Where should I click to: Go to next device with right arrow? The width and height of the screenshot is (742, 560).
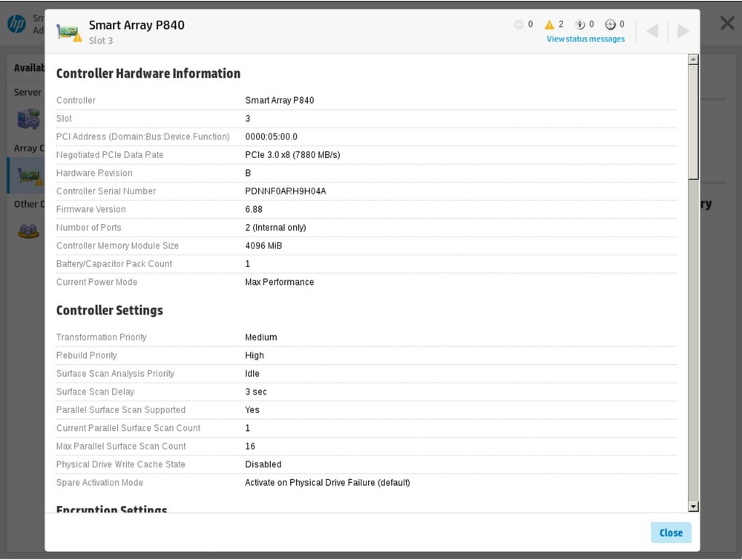pos(683,31)
